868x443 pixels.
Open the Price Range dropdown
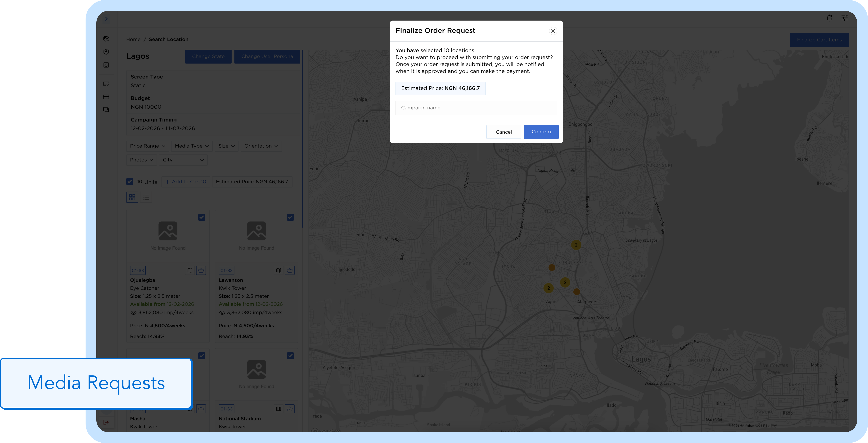click(148, 146)
